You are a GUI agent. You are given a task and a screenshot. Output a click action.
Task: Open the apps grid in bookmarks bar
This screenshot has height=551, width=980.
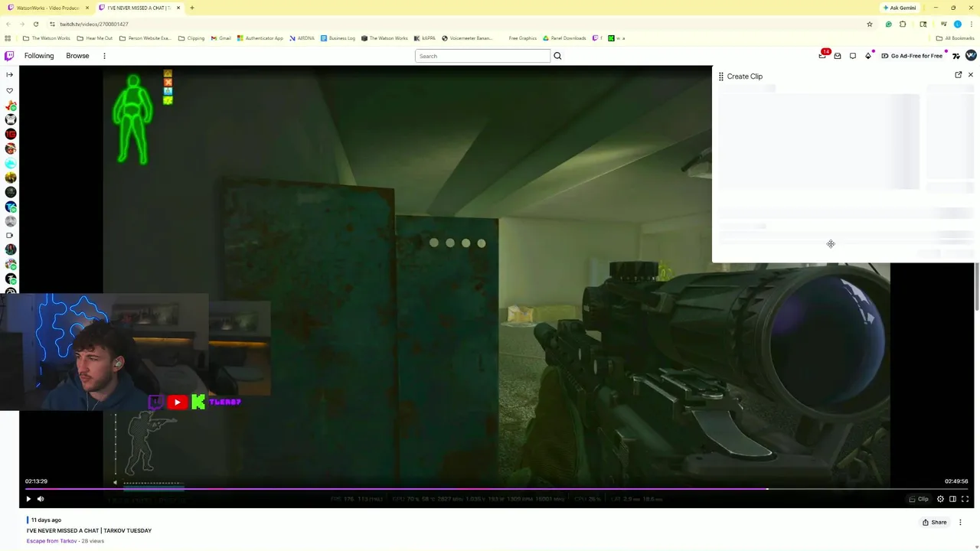tap(8, 38)
